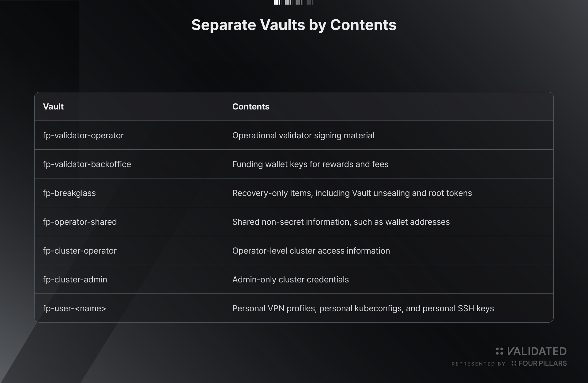
Task: Select the fp-user-<name> vault name
Action: coord(74,308)
